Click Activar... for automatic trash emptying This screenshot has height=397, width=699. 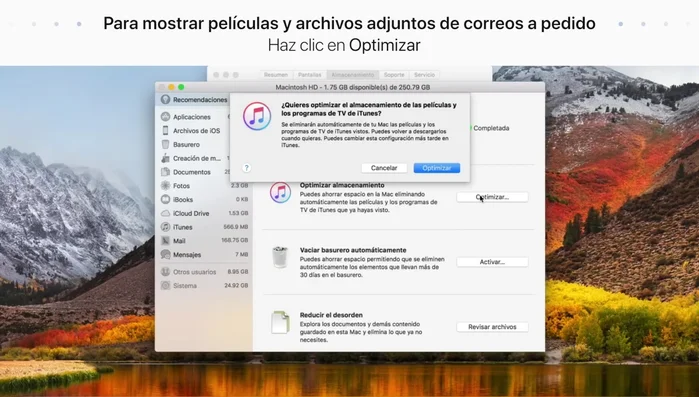pyautogui.click(x=492, y=262)
